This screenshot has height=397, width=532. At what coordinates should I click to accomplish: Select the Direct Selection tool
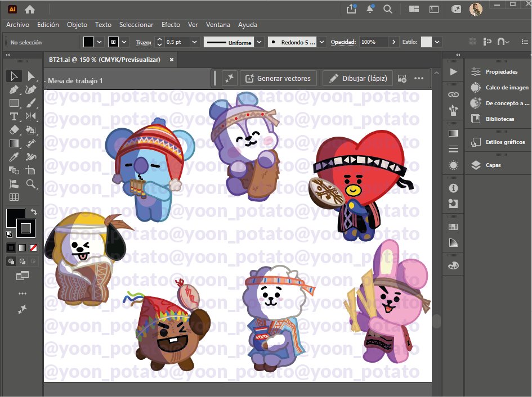(x=31, y=76)
